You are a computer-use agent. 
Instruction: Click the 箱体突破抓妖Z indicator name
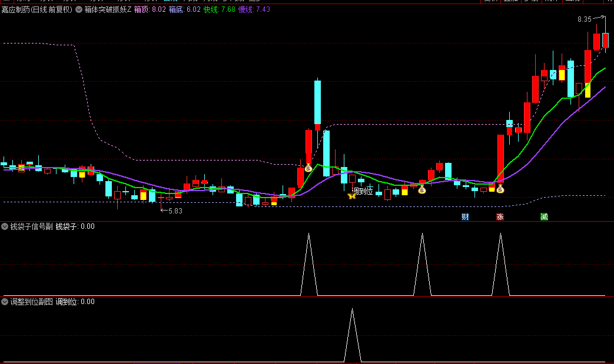[x=108, y=9]
